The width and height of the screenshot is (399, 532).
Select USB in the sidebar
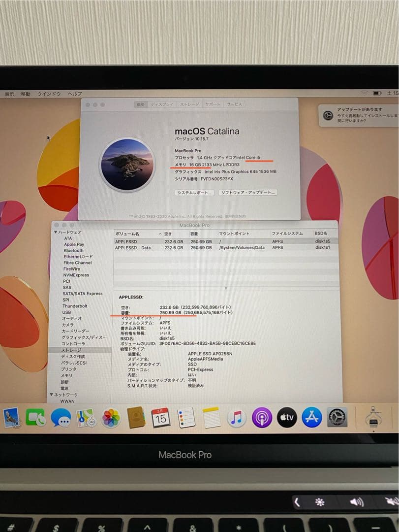click(x=66, y=312)
